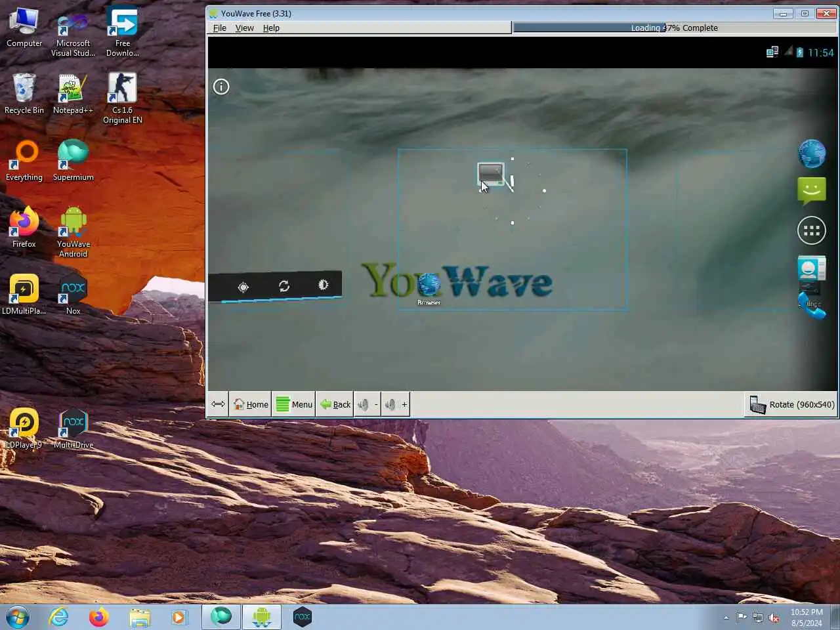The height and width of the screenshot is (630, 840).
Task: Select the MultiDrive desktop shortcut
Action: pyautogui.click(x=73, y=429)
